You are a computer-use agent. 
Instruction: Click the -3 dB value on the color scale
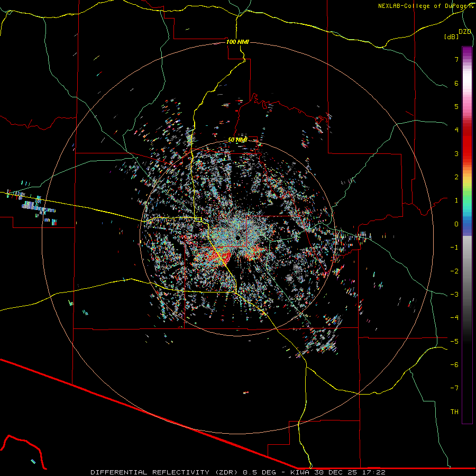[x=454, y=295]
